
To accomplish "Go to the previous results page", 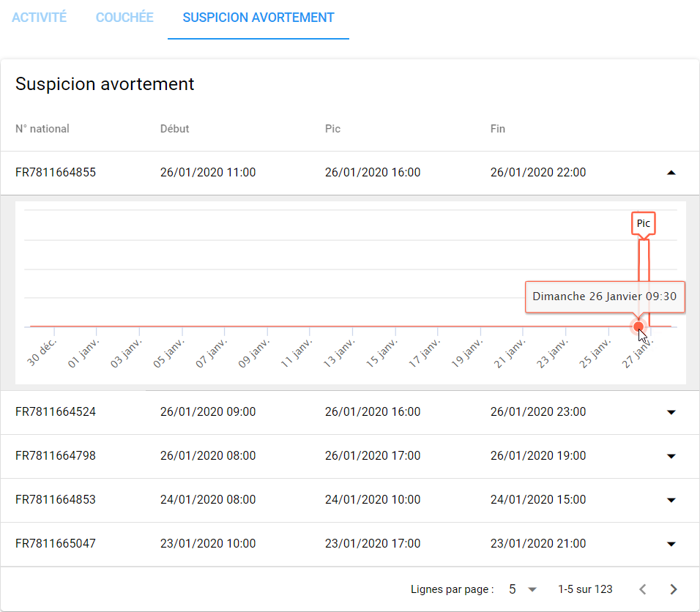I will point(643,589).
